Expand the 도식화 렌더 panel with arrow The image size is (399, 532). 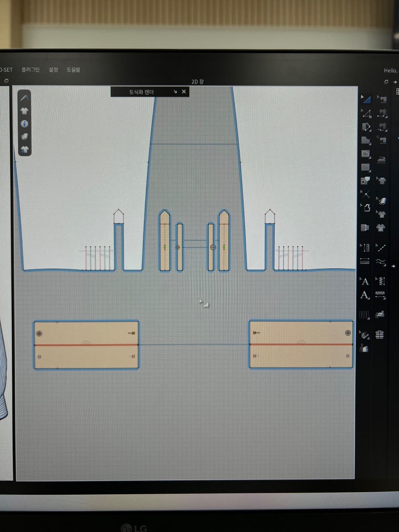tap(175, 92)
